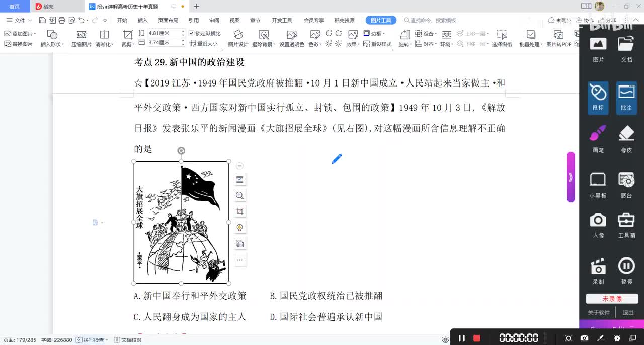Open the 选择窗格 pane

pos(502,38)
